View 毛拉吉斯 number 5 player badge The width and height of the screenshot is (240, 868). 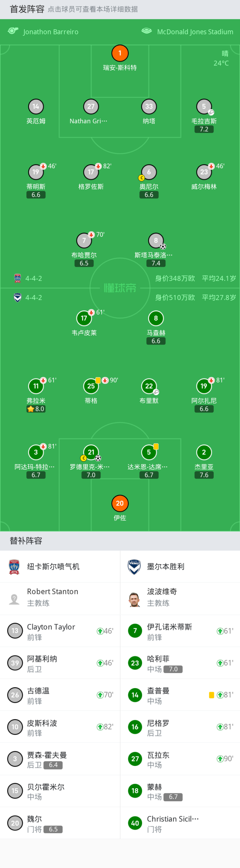tap(204, 107)
